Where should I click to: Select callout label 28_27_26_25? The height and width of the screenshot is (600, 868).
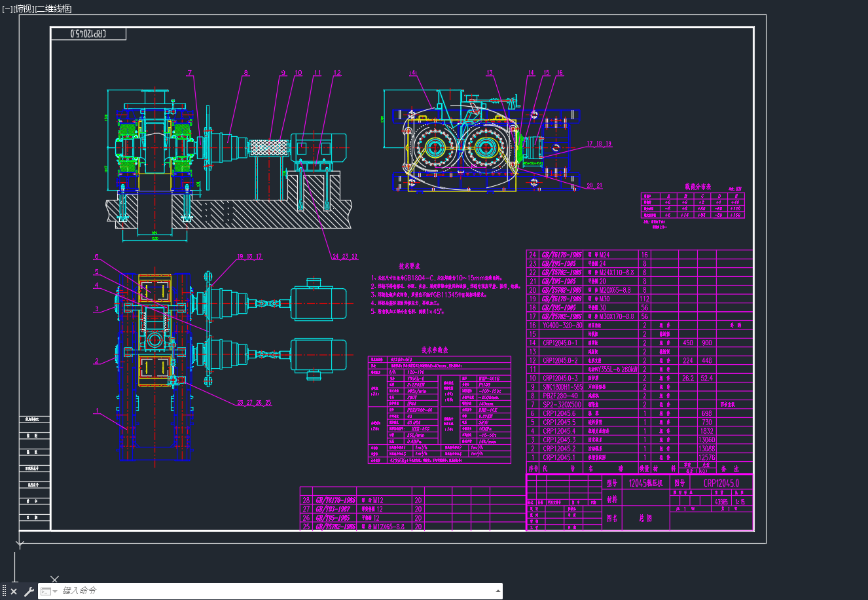254,403
